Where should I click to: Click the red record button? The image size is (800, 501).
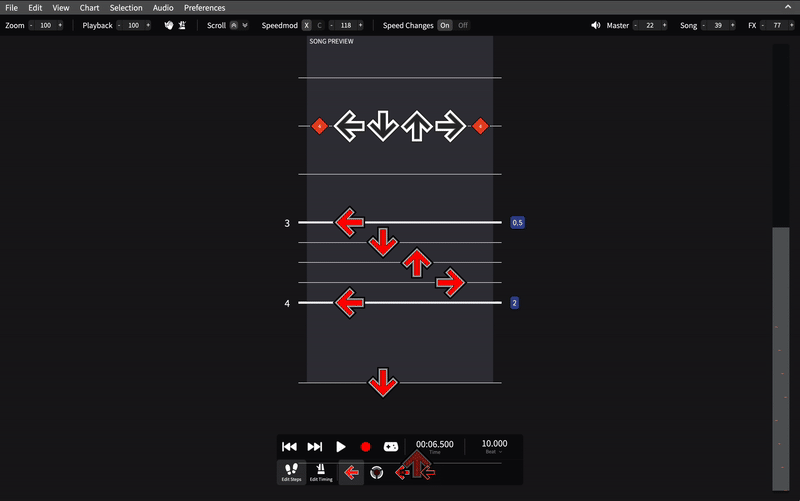click(365, 447)
